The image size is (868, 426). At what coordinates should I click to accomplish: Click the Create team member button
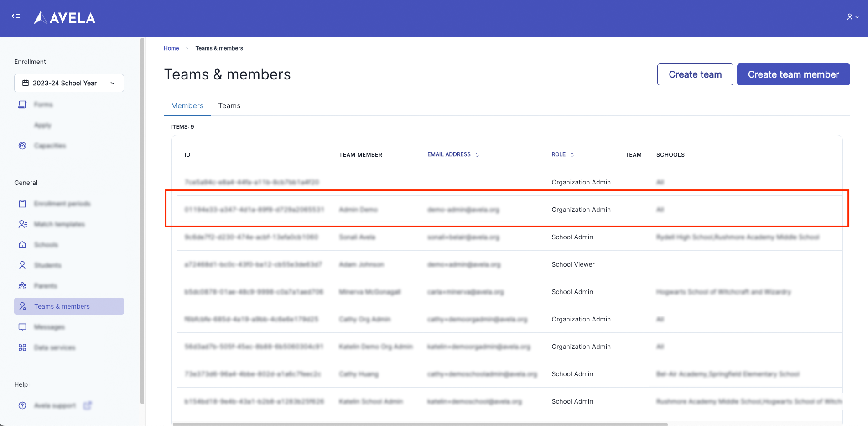(x=793, y=74)
